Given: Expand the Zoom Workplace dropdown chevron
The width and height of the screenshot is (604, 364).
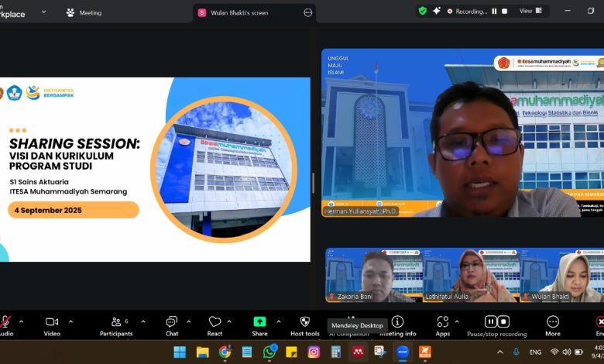Looking at the screenshot, I should tap(44, 12).
